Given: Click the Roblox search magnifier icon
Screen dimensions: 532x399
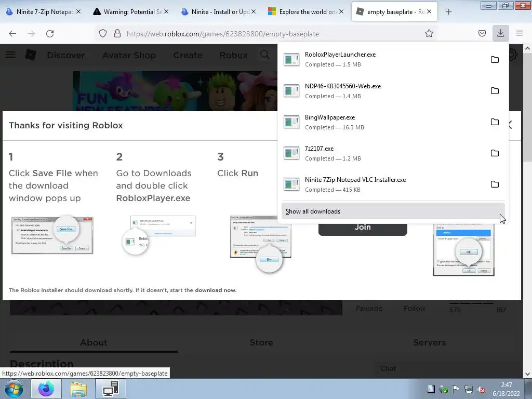Looking at the screenshot, I should [x=264, y=55].
